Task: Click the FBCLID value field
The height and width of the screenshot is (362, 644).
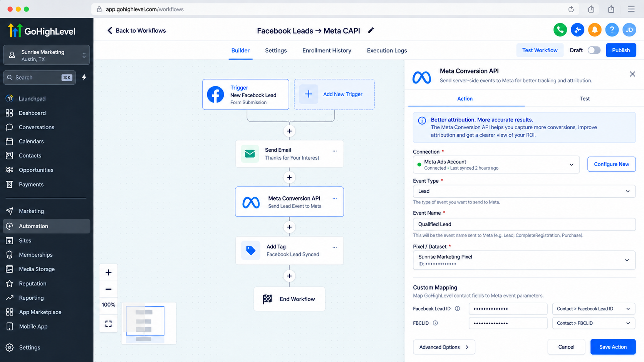Action: tap(508, 323)
